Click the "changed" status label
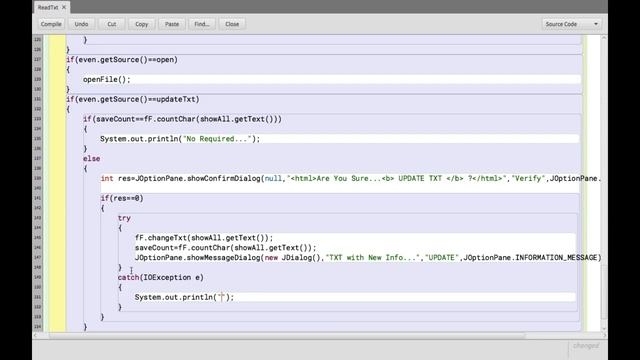This screenshot has width=640, height=360. (586, 346)
